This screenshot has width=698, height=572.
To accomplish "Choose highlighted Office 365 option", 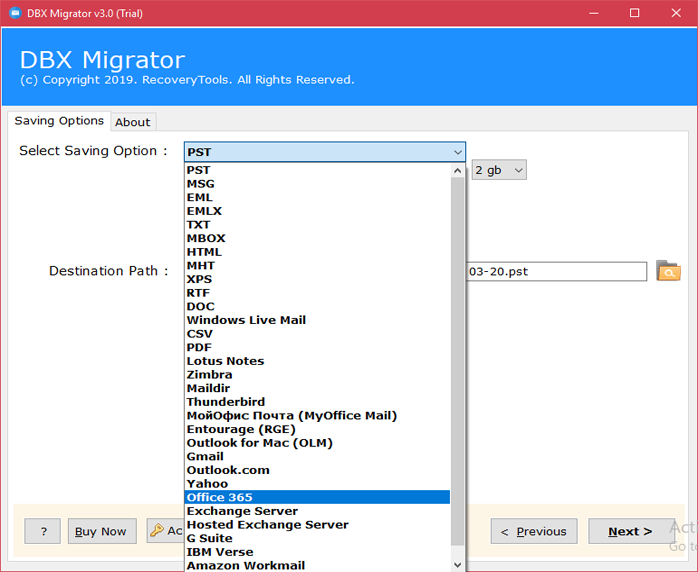I will tap(317, 497).
